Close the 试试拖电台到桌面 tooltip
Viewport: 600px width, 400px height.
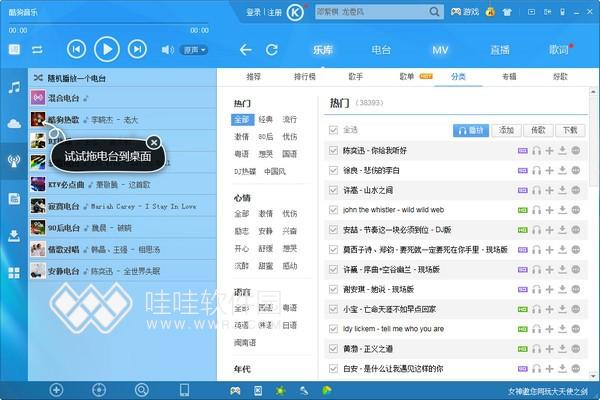pos(154,143)
